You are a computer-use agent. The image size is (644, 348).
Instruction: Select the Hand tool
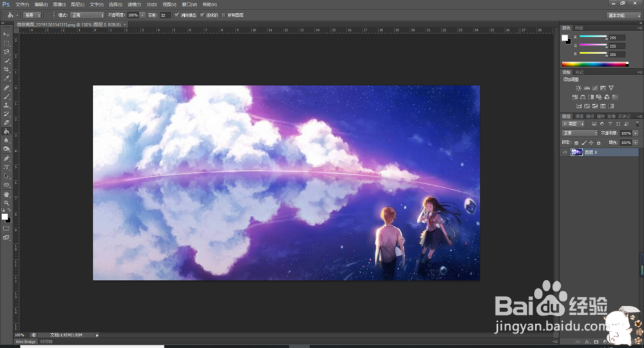coord(6,194)
